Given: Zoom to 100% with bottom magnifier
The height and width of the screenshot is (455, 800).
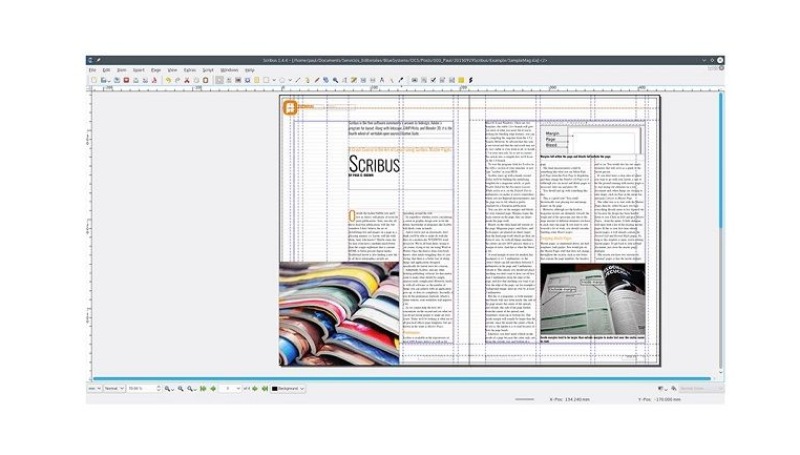Looking at the screenshot, I should click(x=181, y=389).
